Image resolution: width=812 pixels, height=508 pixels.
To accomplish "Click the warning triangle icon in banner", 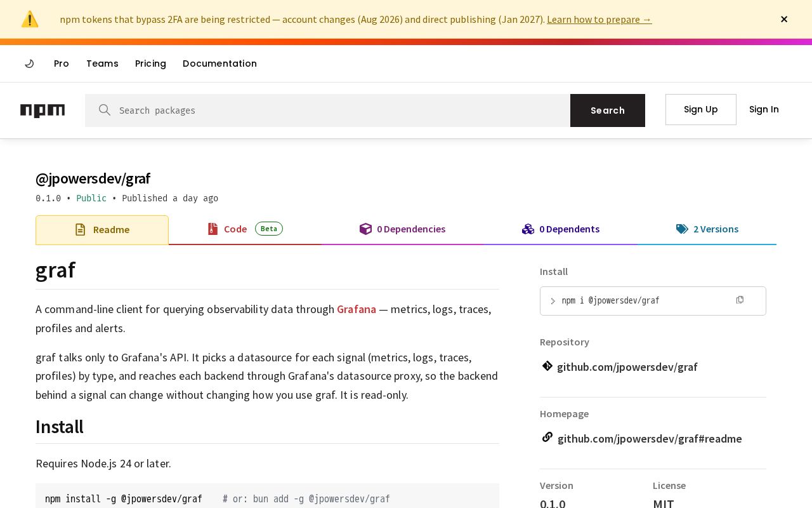I will pos(30,19).
